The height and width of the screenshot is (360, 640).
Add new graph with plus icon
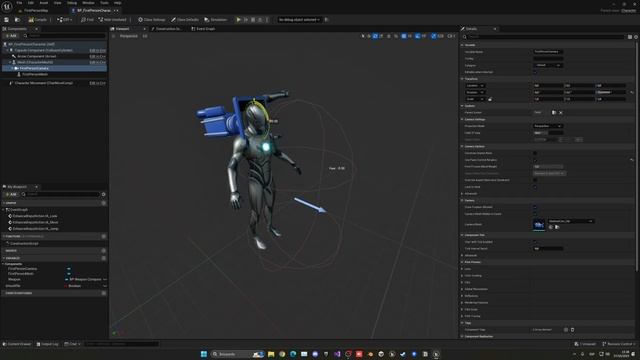pyautogui.click(x=104, y=203)
